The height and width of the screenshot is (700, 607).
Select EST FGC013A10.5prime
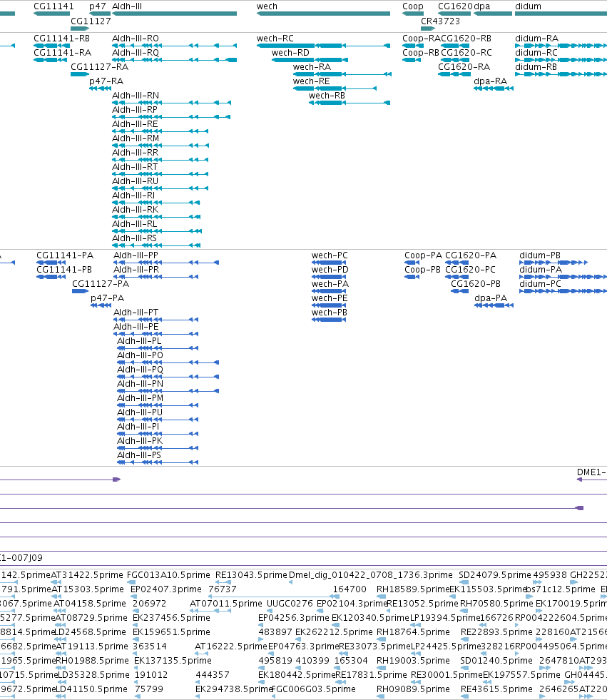pos(169,575)
